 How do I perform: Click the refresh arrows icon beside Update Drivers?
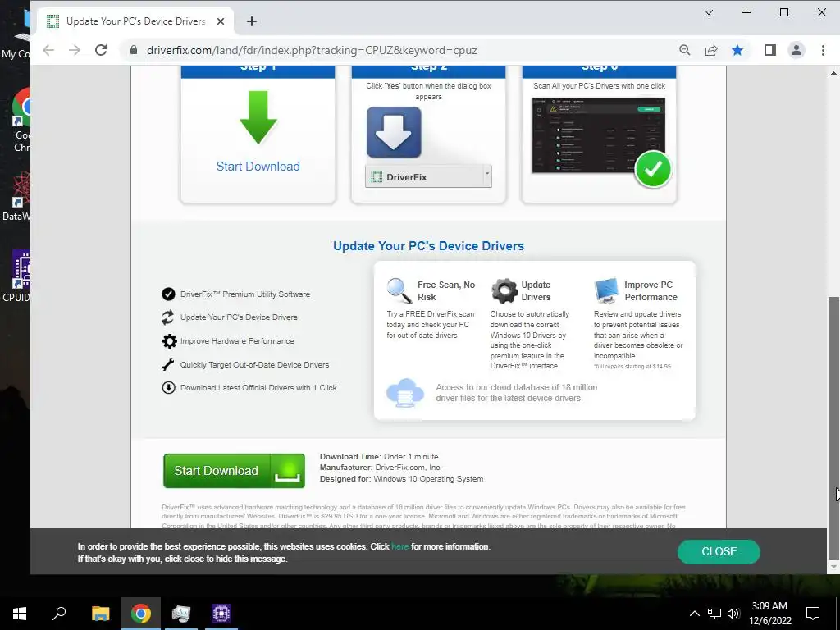pos(168,317)
